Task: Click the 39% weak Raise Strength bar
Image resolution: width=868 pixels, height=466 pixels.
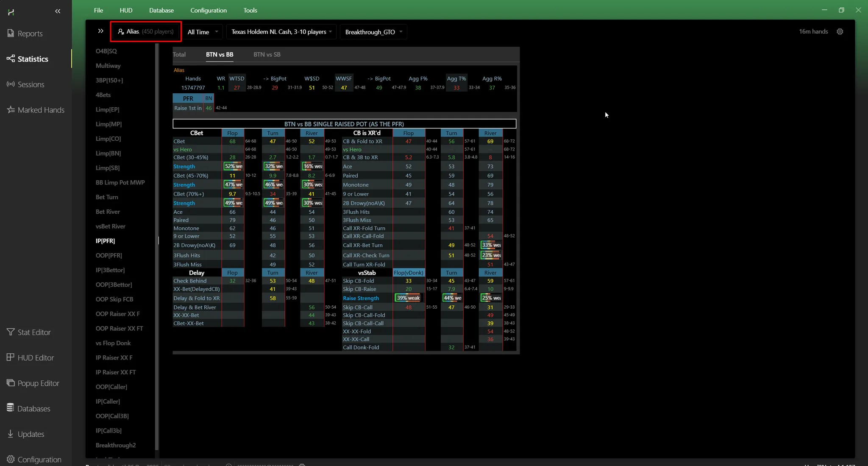Action: coord(408,298)
